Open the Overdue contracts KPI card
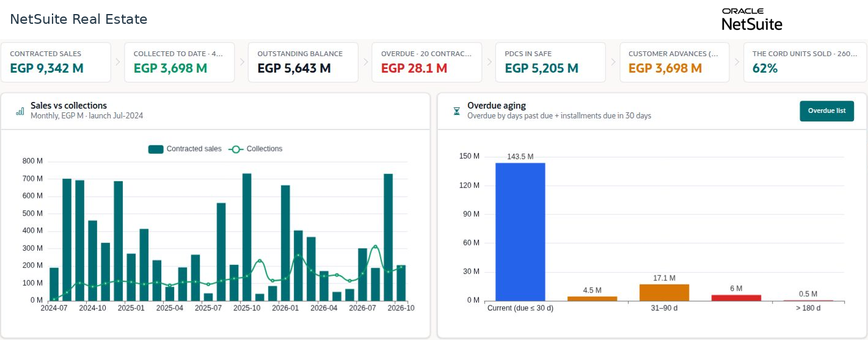The width and height of the screenshot is (868, 340). (427, 62)
